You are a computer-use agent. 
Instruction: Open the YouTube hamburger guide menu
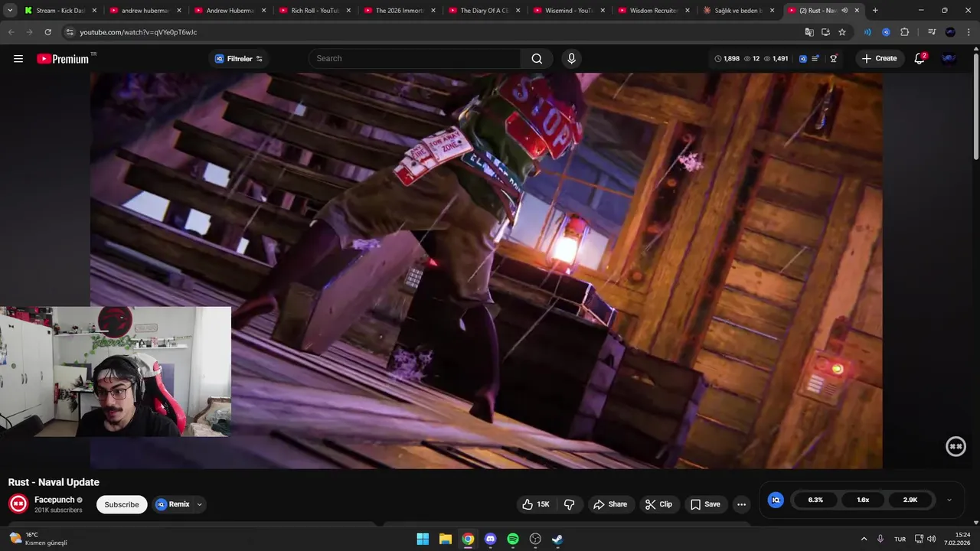point(18,58)
